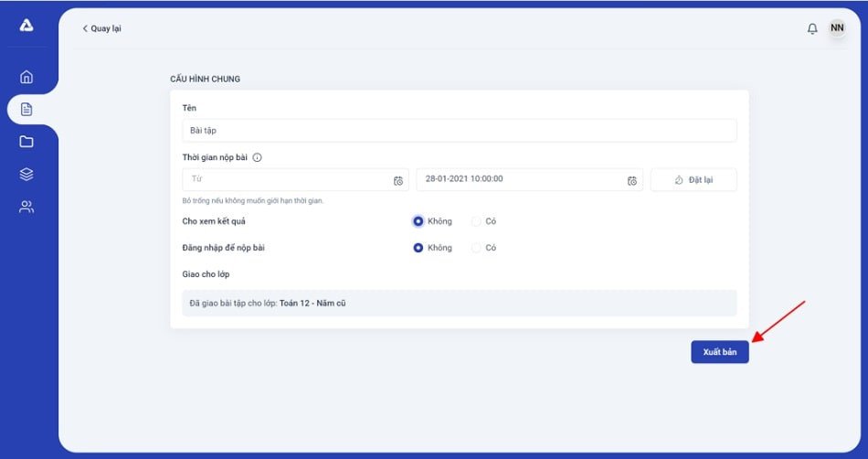Click the CẤU HÌNH CHUNG heading
The height and width of the screenshot is (459, 868).
pos(206,80)
